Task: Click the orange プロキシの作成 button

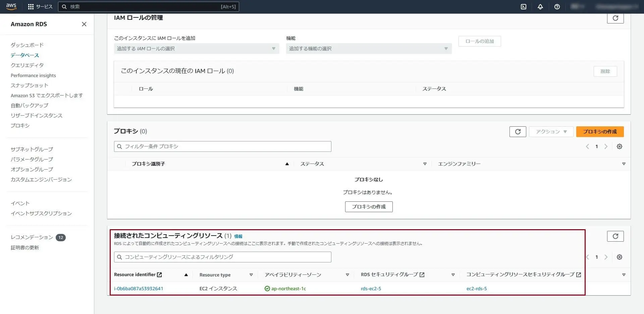Action: tap(600, 132)
